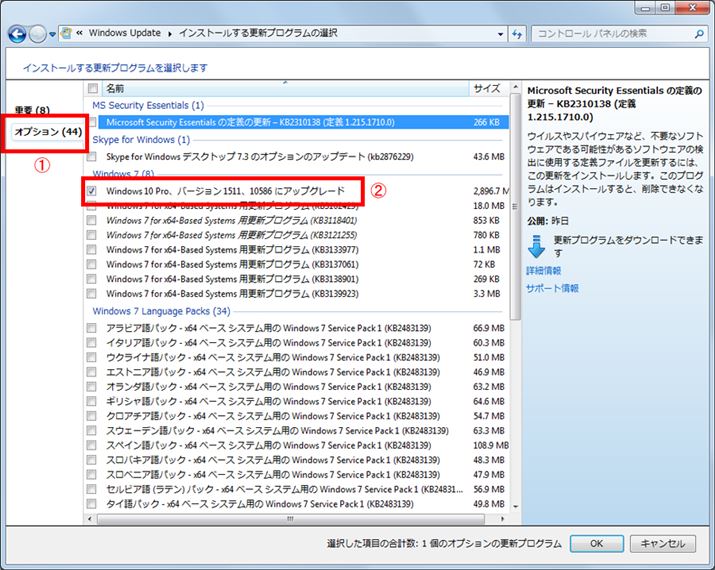715x570 pixels.
Task: Click the horizontal scroll right arrow
Action: pyautogui.click(x=503, y=519)
